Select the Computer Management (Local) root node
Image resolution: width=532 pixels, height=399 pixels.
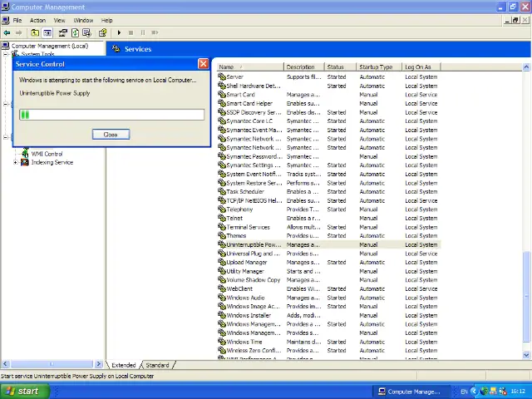tap(50, 46)
